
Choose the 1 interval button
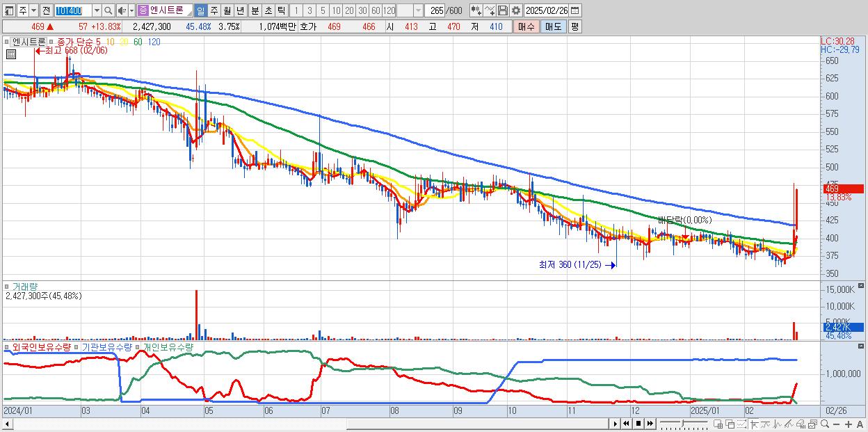pyautogui.click(x=296, y=10)
